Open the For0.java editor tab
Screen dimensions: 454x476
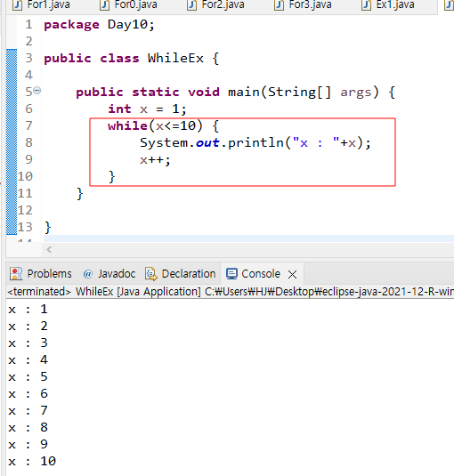tap(128, 4)
